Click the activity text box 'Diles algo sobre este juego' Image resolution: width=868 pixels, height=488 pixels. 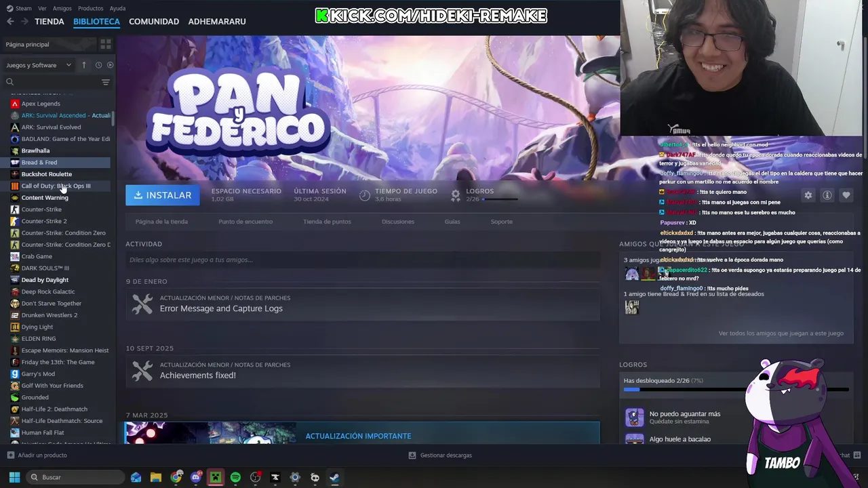(363, 260)
